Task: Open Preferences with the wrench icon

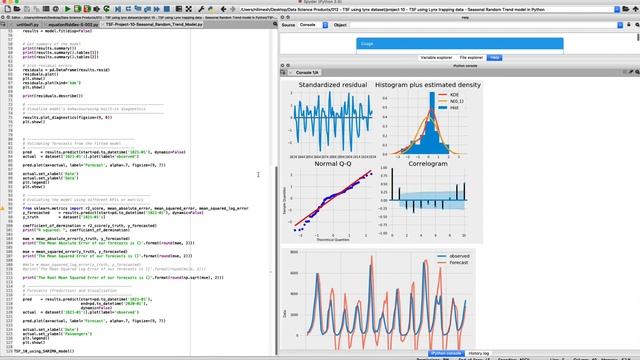Action: (x=201, y=9)
